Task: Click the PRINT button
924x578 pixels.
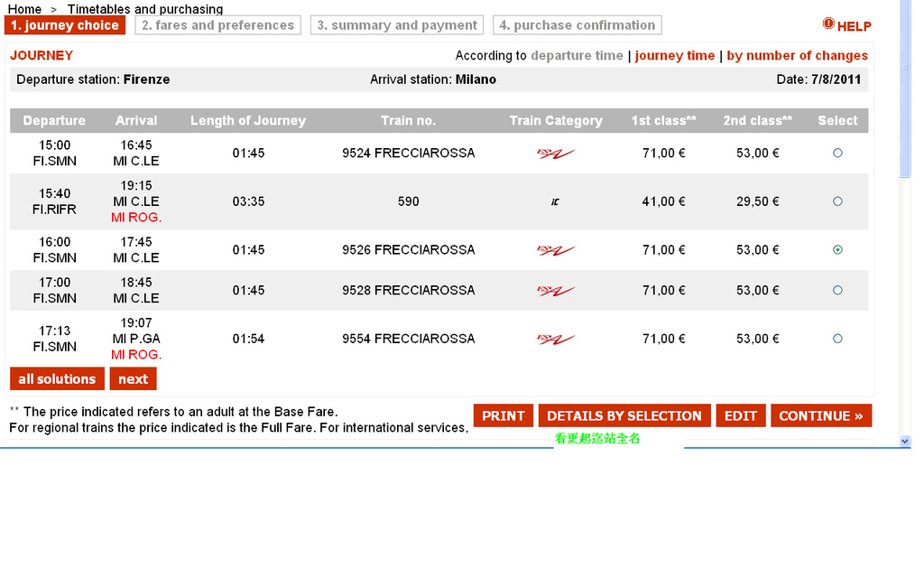Action: pos(504,415)
